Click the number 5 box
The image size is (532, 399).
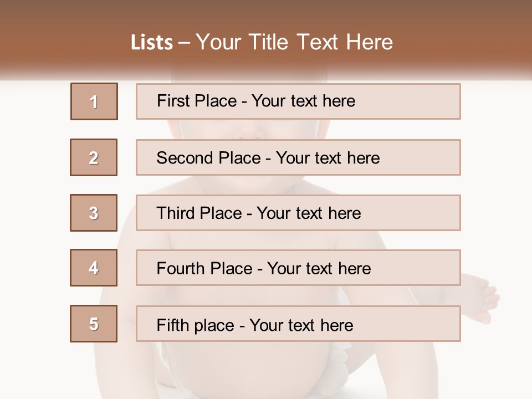pos(94,324)
